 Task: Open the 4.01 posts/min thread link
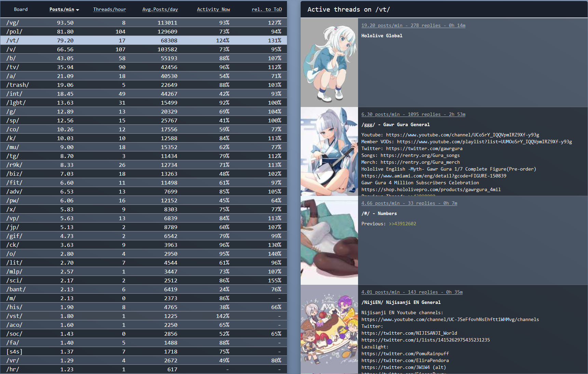point(412,292)
